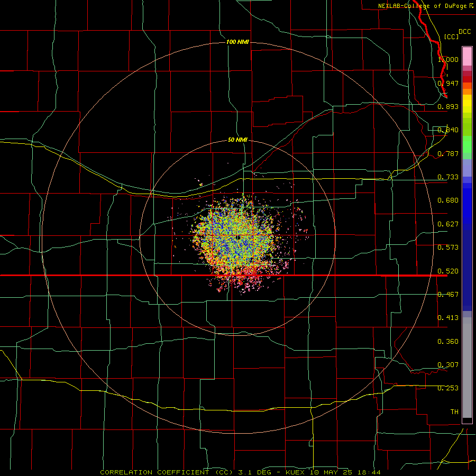
Task: Click the bright green segment of the color bar
Action: pos(467,144)
